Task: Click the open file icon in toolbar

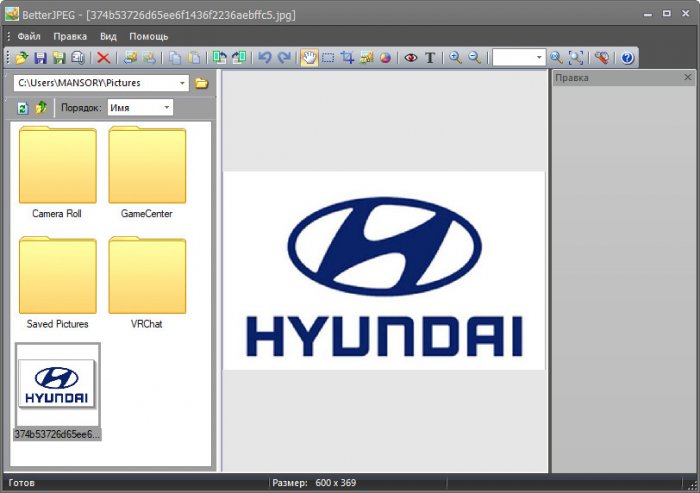Action: pos(21,58)
